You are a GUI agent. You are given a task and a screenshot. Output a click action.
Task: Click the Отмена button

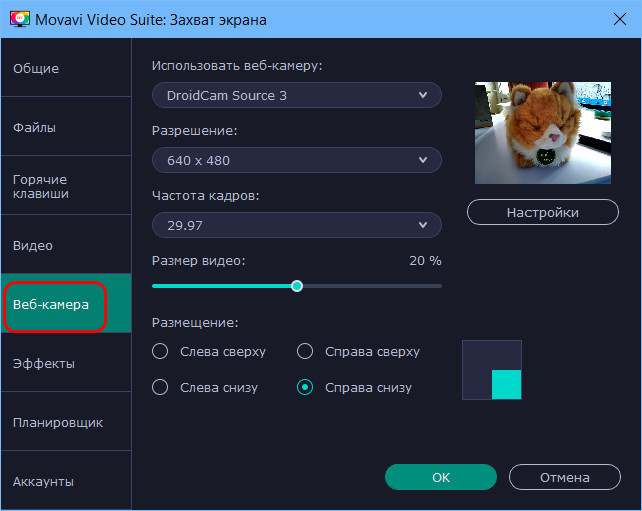[x=565, y=477]
